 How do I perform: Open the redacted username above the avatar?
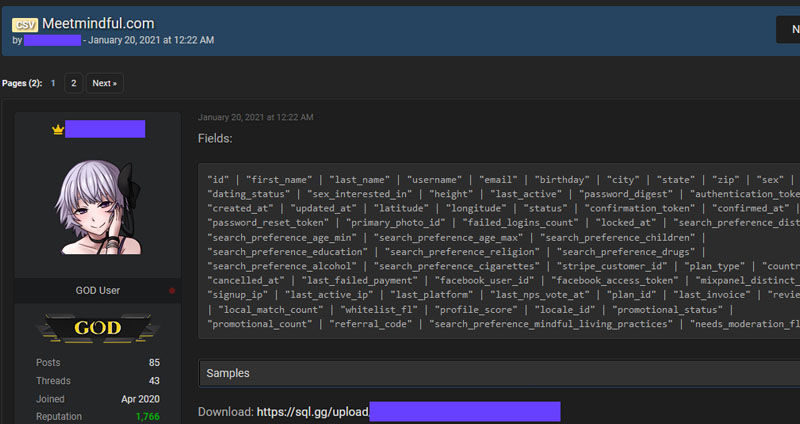click(x=105, y=129)
